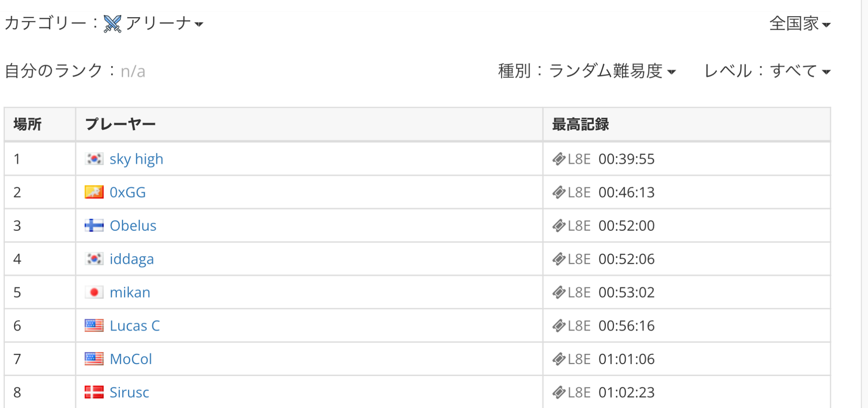868x408 pixels.
Task: Click the プレーヤー column header
Action: pos(120,124)
